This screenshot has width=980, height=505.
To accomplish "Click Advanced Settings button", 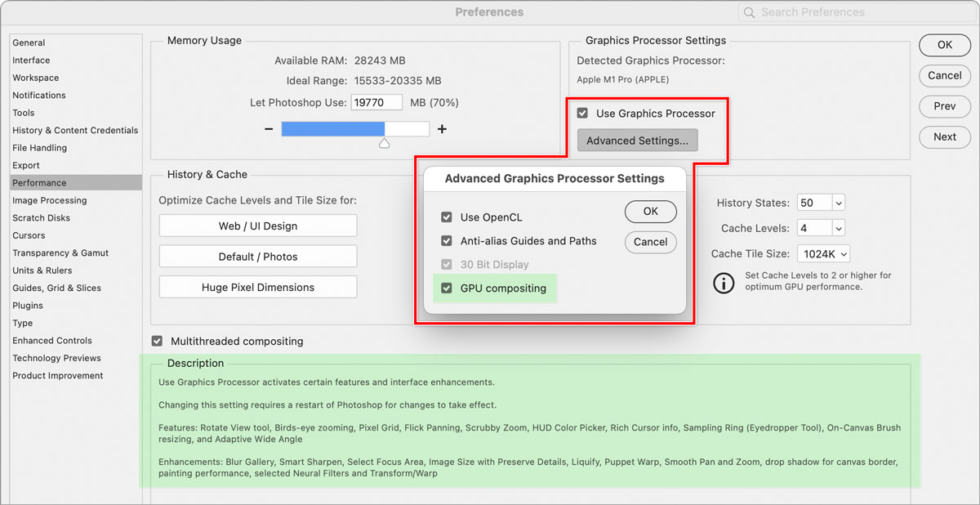I will tap(637, 141).
